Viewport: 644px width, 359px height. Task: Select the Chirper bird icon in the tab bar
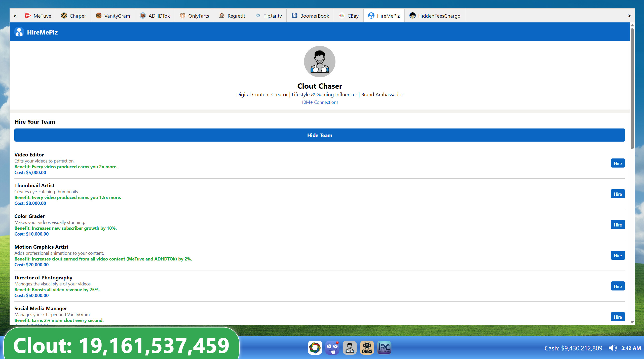pos(64,16)
